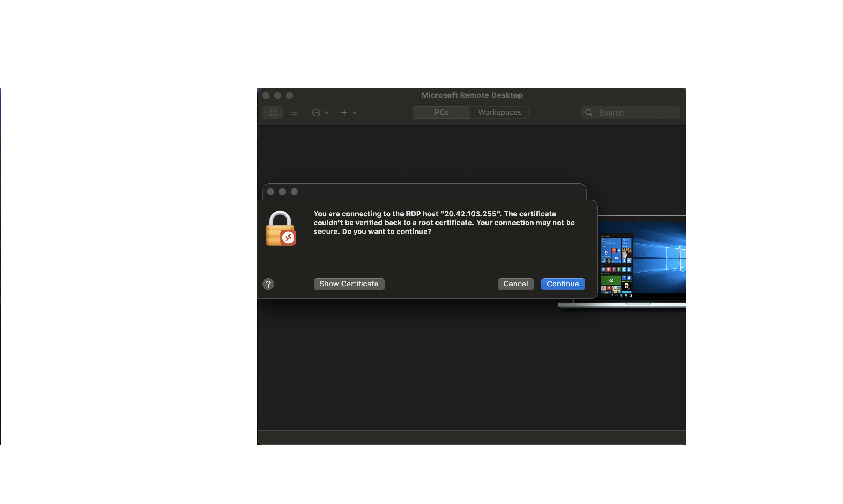Viewport: 843px width, 504px height.
Task: Close the inner connection window
Action: pyautogui.click(x=271, y=192)
